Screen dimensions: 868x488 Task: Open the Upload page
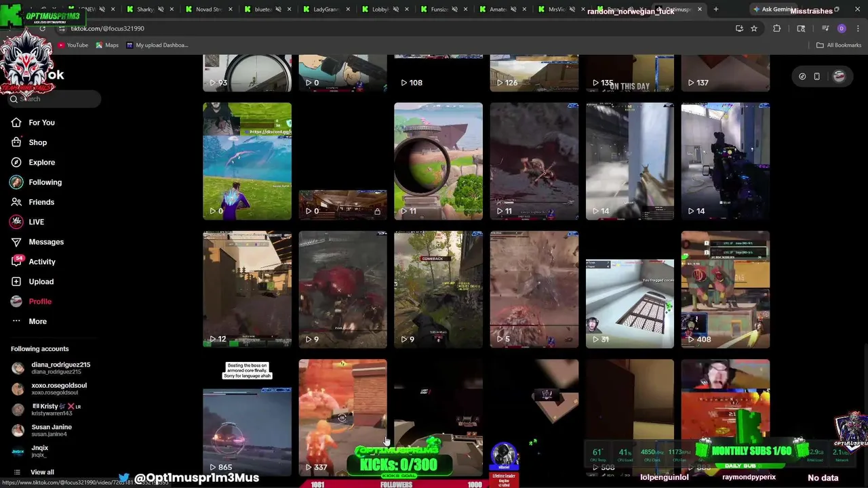tap(41, 281)
